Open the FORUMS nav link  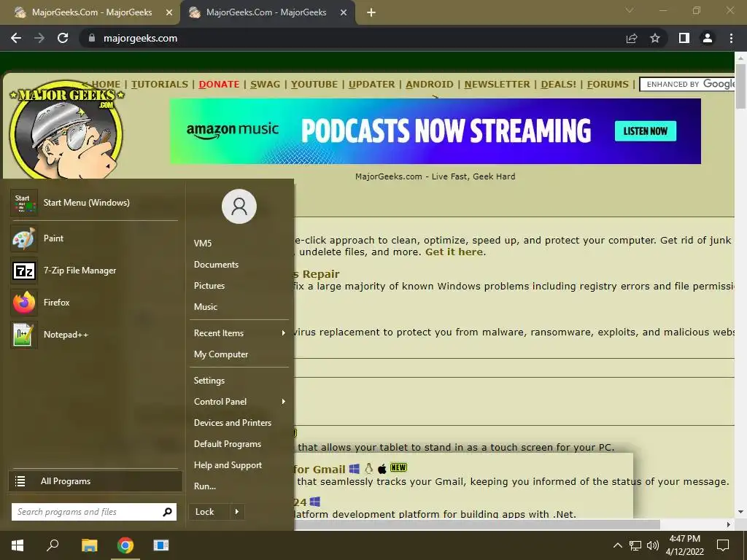[608, 85]
